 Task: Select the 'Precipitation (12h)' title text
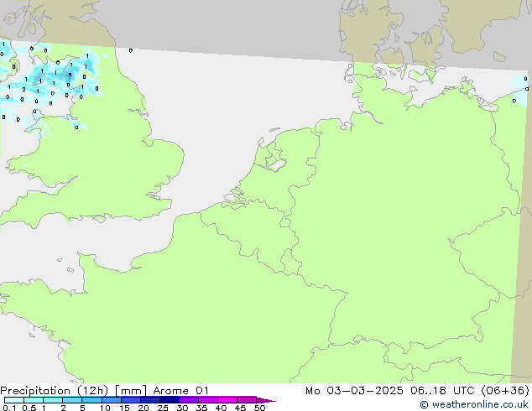point(55,391)
